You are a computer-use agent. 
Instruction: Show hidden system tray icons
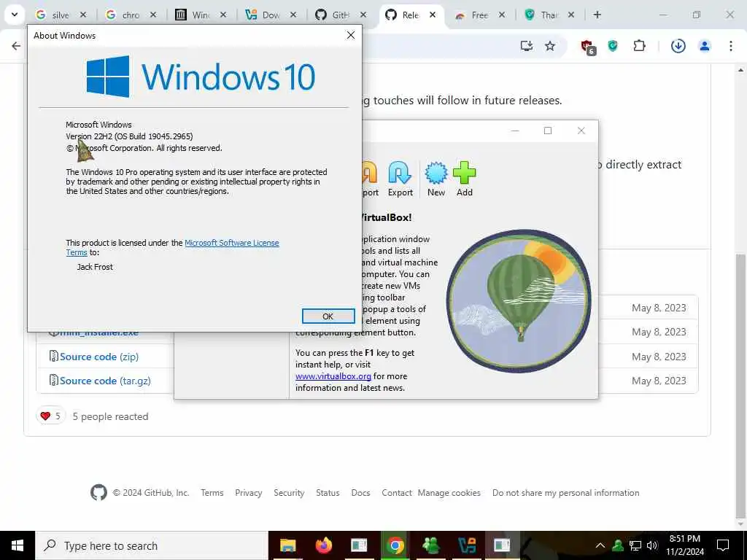point(600,545)
